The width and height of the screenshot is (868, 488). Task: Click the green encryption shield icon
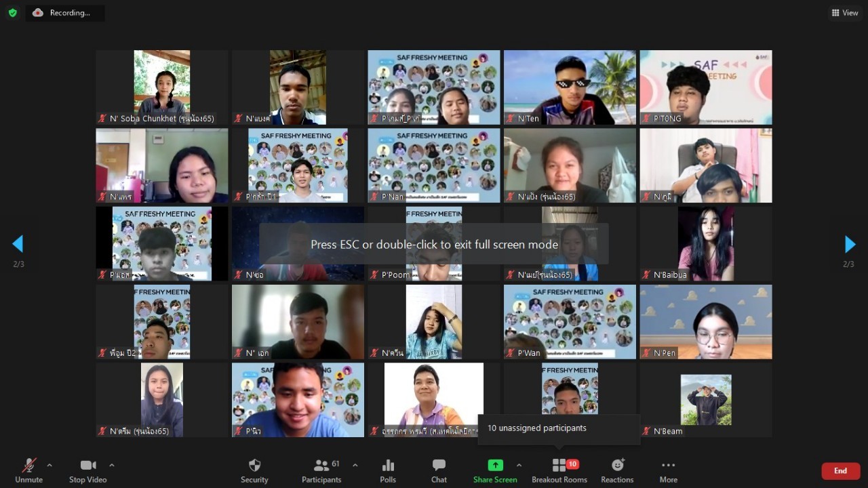pos(12,13)
